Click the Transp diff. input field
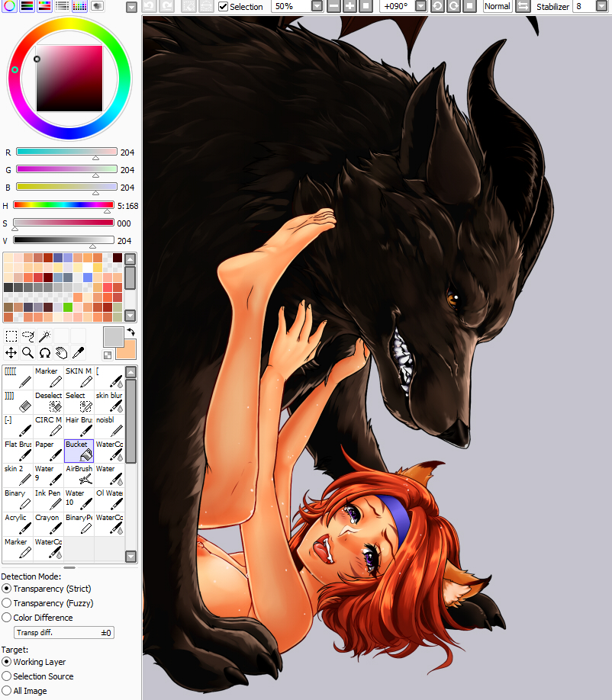 [x=64, y=633]
